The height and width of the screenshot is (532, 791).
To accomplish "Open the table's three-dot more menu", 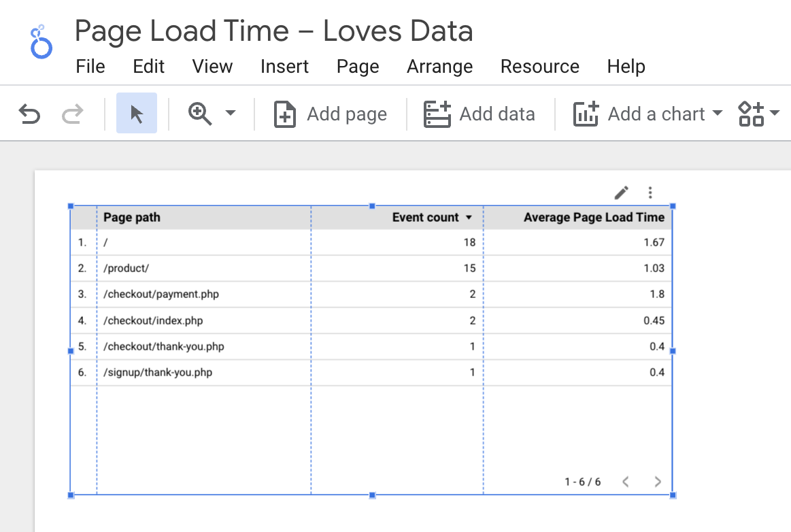I will [x=650, y=193].
